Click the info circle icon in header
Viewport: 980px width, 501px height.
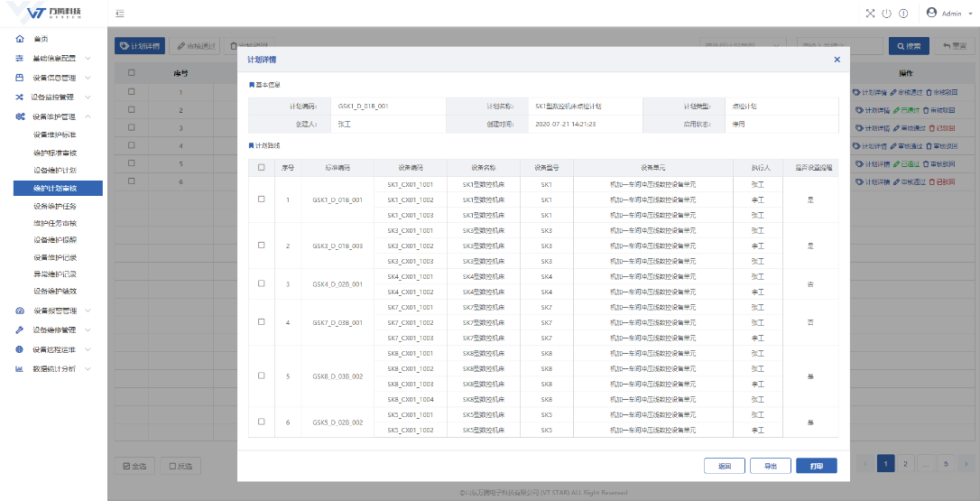coord(903,14)
